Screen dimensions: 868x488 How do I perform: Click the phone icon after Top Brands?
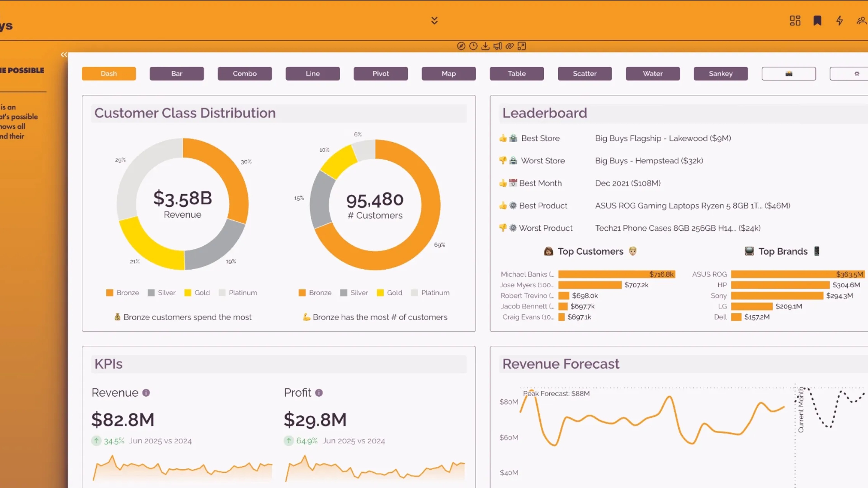(817, 251)
